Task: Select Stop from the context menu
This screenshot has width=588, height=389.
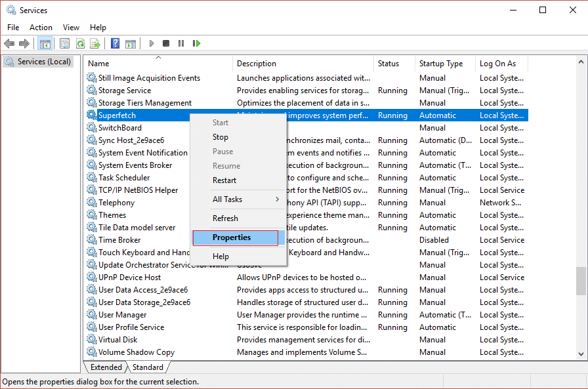Action: tap(220, 137)
